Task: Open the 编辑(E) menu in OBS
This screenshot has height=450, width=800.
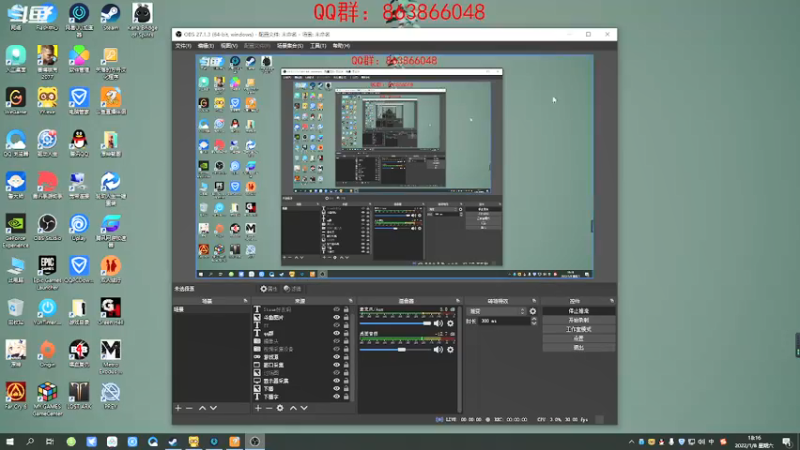Action: point(206,46)
